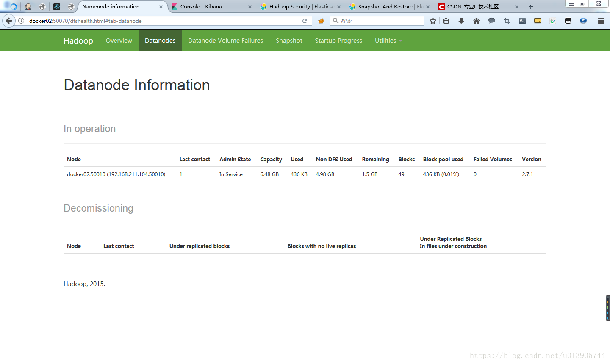Click 'Under replicated blocks' column header
This screenshot has height=364, width=610.
(x=200, y=246)
